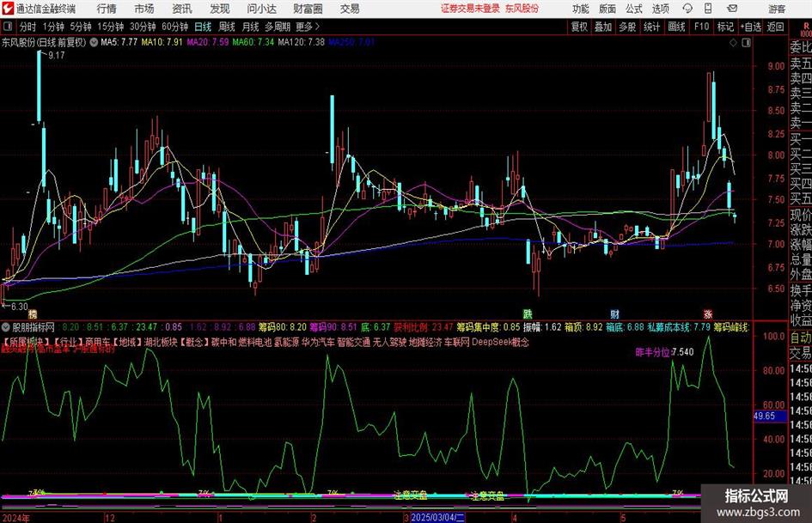Click the 股朋指标网 indicator name
Viewport: 812px width, 523px height.
(34, 327)
